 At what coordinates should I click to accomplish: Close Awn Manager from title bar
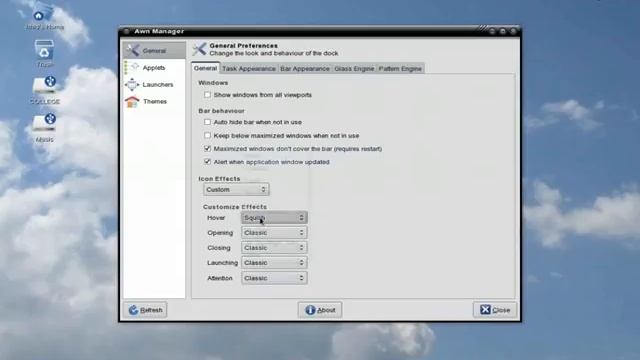[513, 31]
